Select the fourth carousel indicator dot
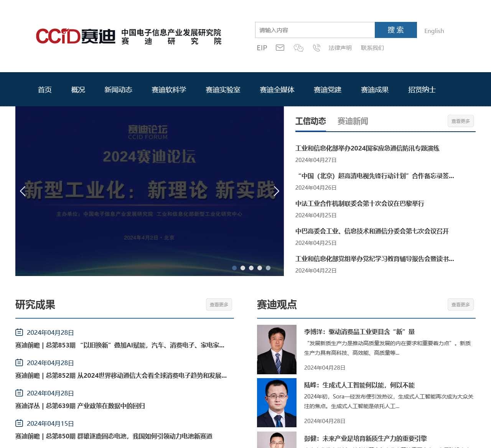 [259, 268]
